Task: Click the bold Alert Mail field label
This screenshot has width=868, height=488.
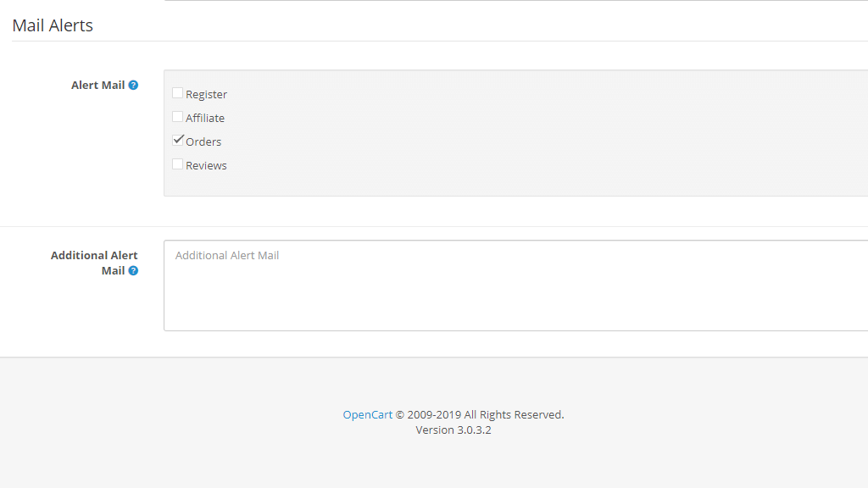Action: 97,86
